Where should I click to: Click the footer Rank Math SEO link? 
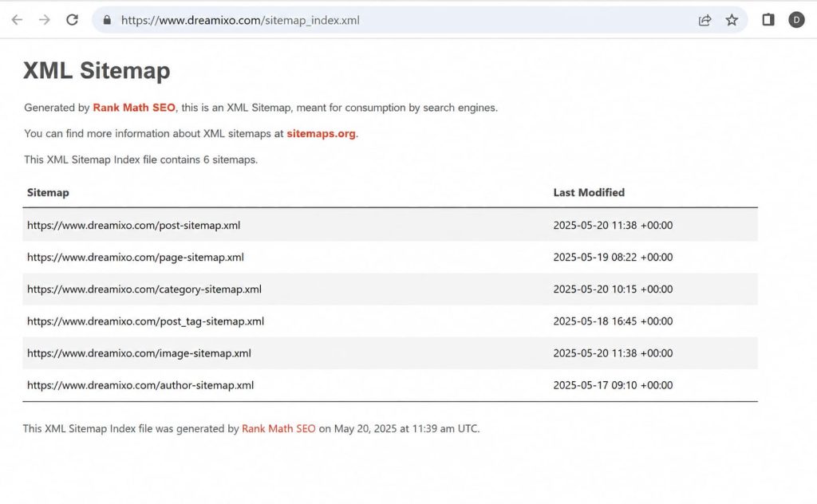click(x=278, y=428)
